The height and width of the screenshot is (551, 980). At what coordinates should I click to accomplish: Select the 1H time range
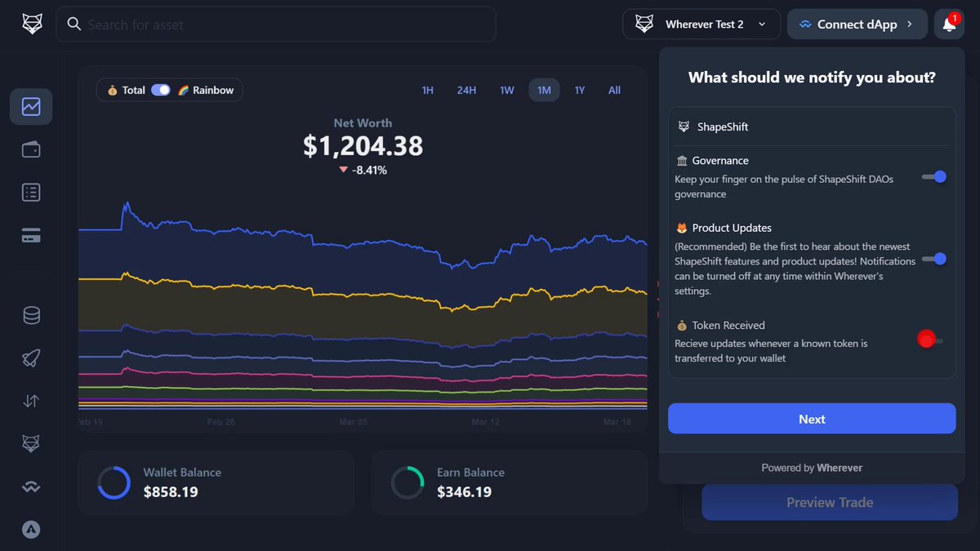pyautogui.click(x=427, y=90)
